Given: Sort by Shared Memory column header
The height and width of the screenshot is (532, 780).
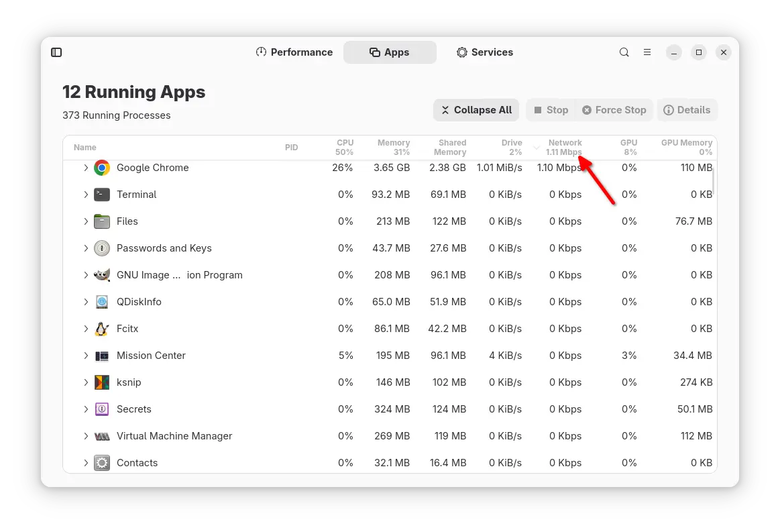Looking at the screenshot, I should [x=450, y=148].
